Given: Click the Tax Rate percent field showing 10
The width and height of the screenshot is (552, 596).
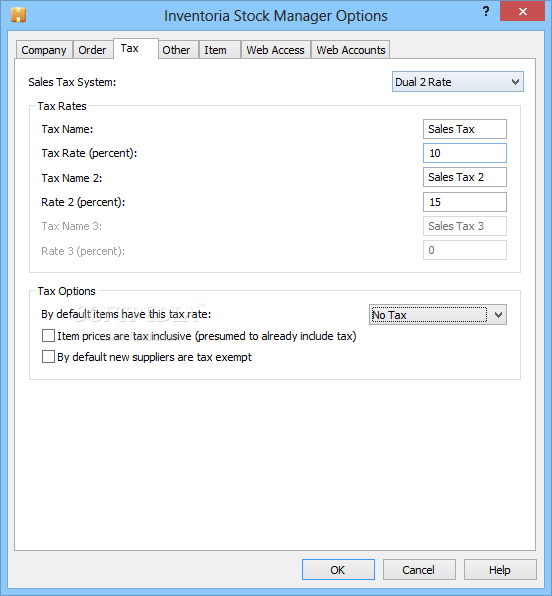Looking at the screenshot, I should pyautogui.click(x=465, y=153).
